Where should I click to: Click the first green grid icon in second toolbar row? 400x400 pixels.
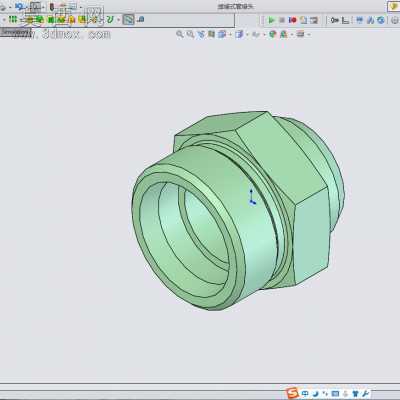[x=13, y=20]
